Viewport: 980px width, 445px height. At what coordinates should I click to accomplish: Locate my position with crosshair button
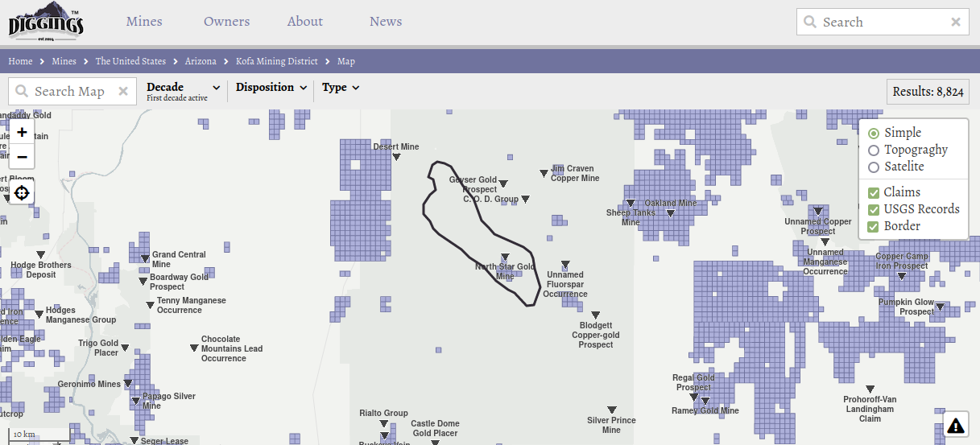[x=22, y=193]
